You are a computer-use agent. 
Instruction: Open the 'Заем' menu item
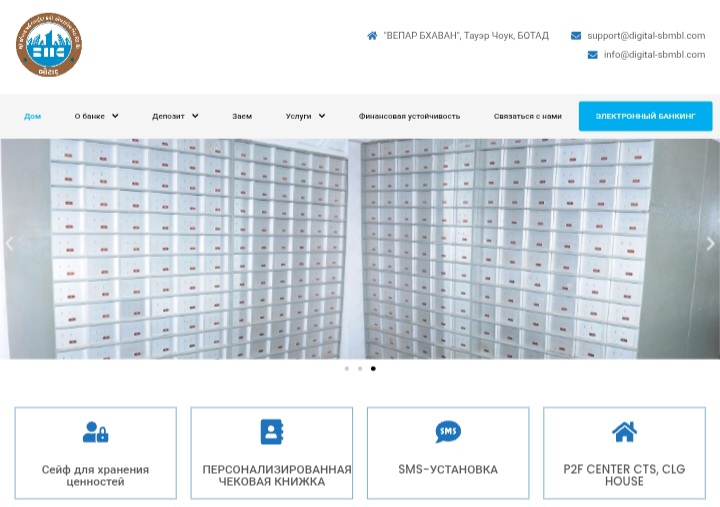click(x=242, y=116)
